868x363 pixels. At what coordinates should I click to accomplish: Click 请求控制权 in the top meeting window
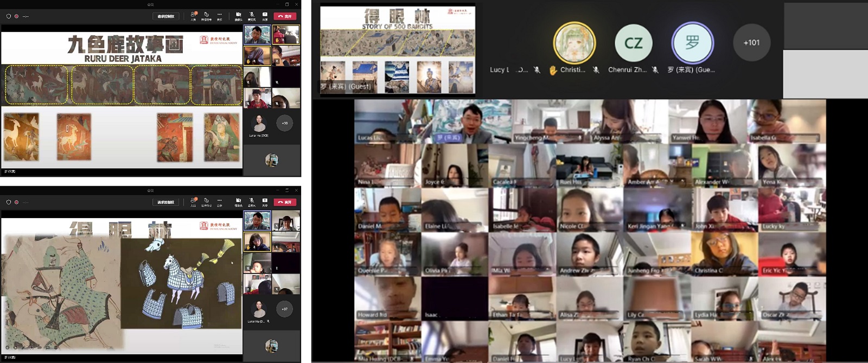(x=165, y=16)
